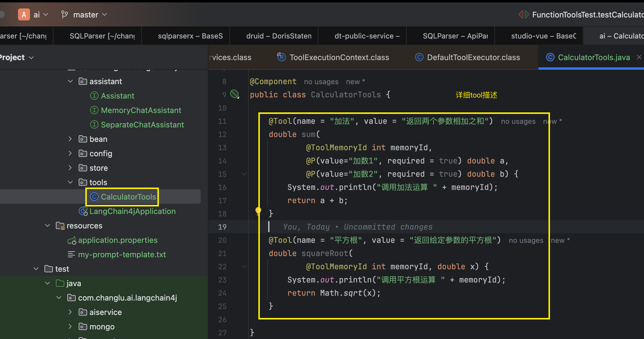
Task: Open the 'ai' project dropdown
Action: (x=41, y=15)
